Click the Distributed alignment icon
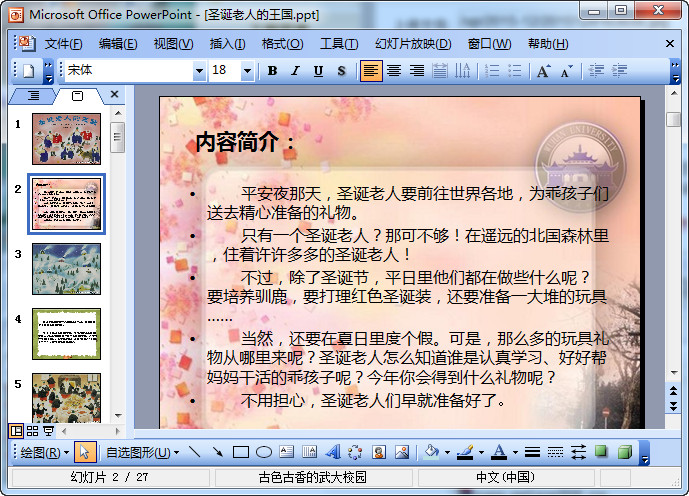This screenshot has height=496, width=689. (439, 71)
